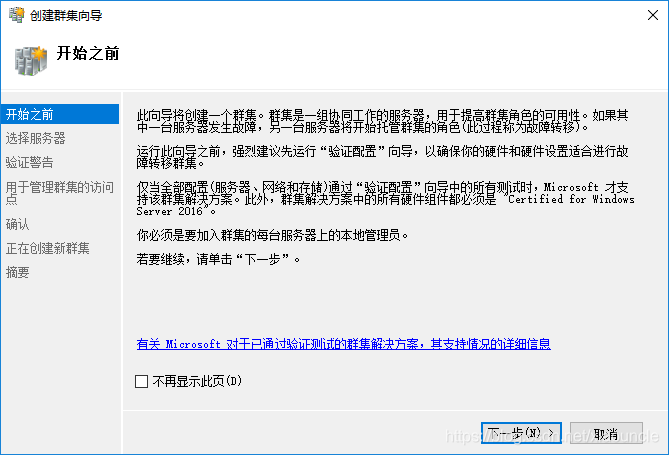Screen dimensions: 669x455
Task: Click the text 若要继续，请单击“下一步”
Action: [218, 259]
